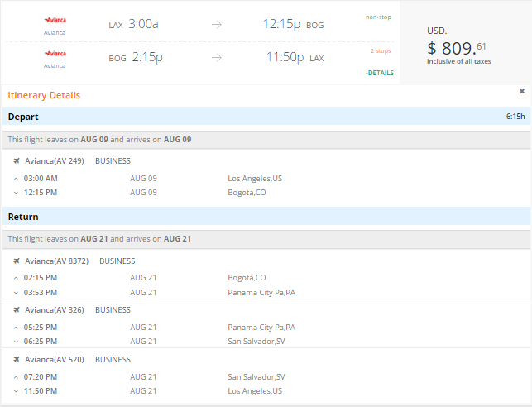Click the 6:15h duration text
This screenshot has height=407, width=532.
pos(515,117)
